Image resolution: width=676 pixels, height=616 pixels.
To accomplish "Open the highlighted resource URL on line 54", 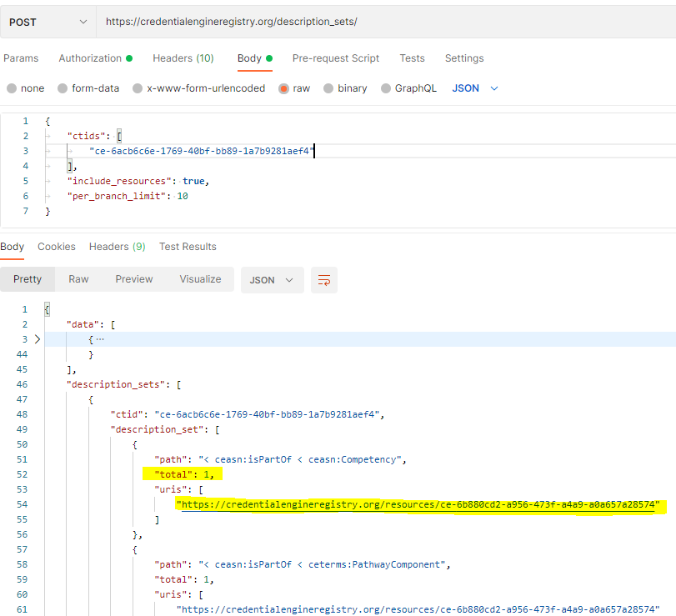I will pos(418,505).
